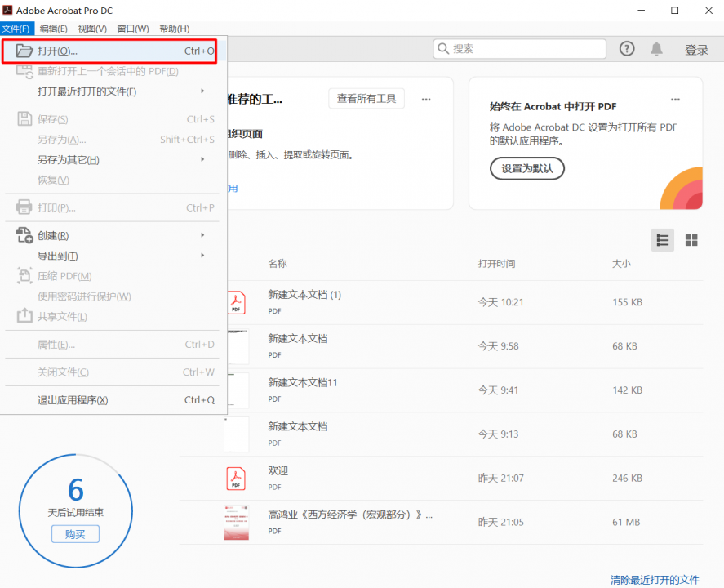Open the 帮助(H) menu
This screenshot has height=588, width=724.
click(175, 29)
